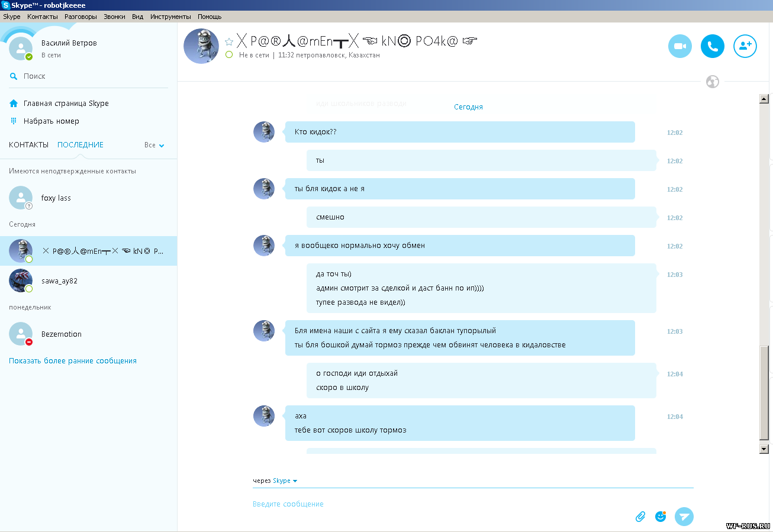Click Показать более ранние сообщения link
This screenshot has height=532, width=773.
(73, 361)
